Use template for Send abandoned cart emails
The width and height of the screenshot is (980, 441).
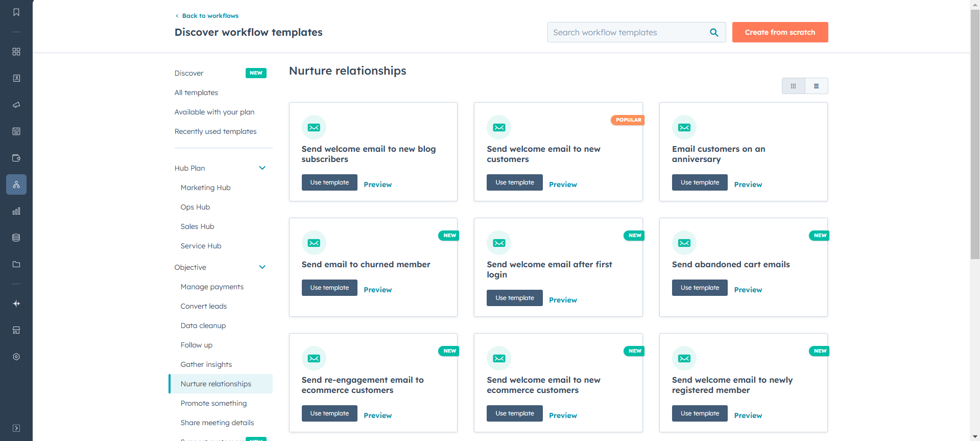[x=700, y=288]
